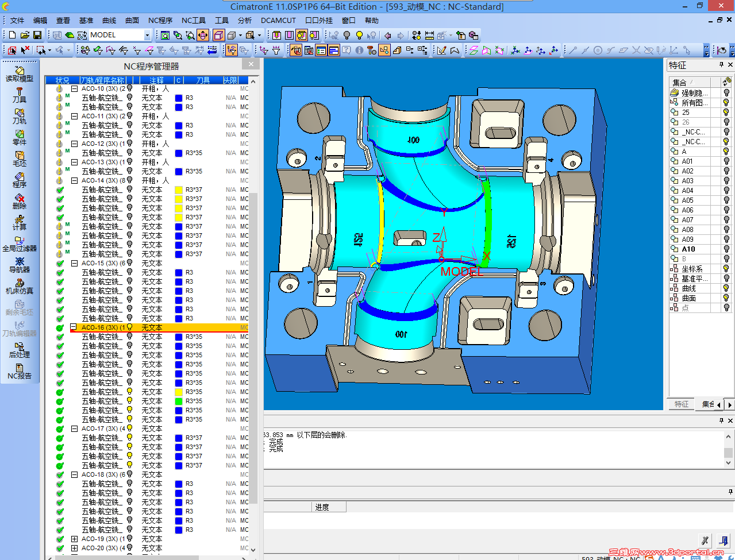Click the Open file folder icon
735x560 pixels.
click(x=25, y=35)
